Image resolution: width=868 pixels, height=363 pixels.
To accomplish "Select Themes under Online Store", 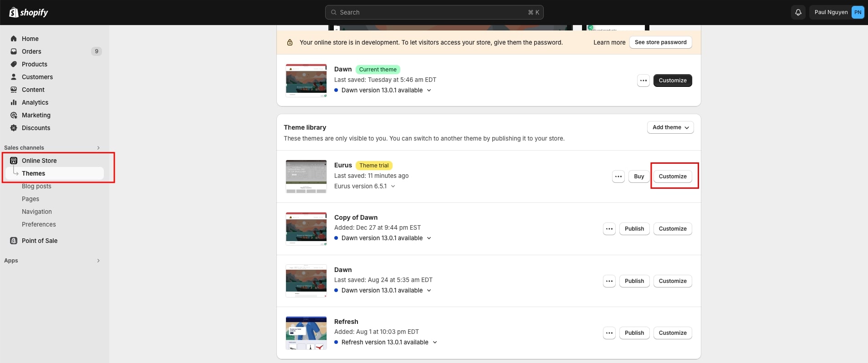I will click(x=55, y=173).
